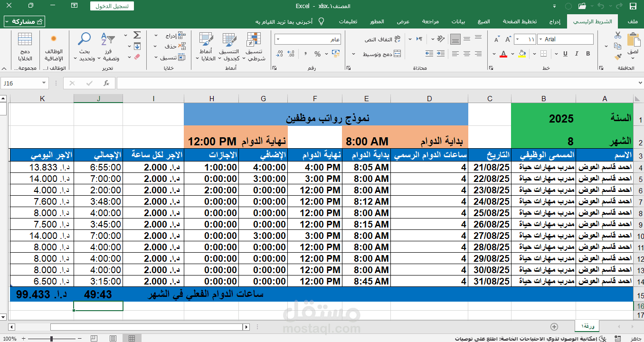Viewport: 644px width, 342px height.
Task: Toggle Bottom Align vertical alignment
Action: tap(455, 39)
